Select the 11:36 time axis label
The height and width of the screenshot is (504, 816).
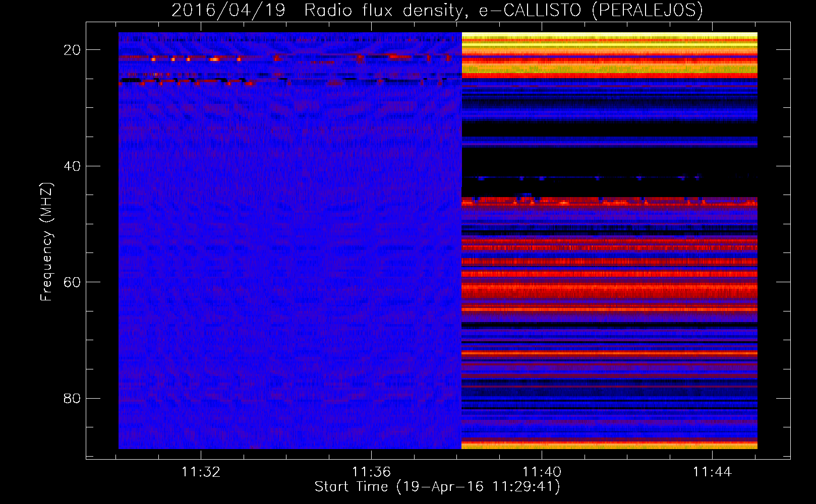[x=371, y=472]
